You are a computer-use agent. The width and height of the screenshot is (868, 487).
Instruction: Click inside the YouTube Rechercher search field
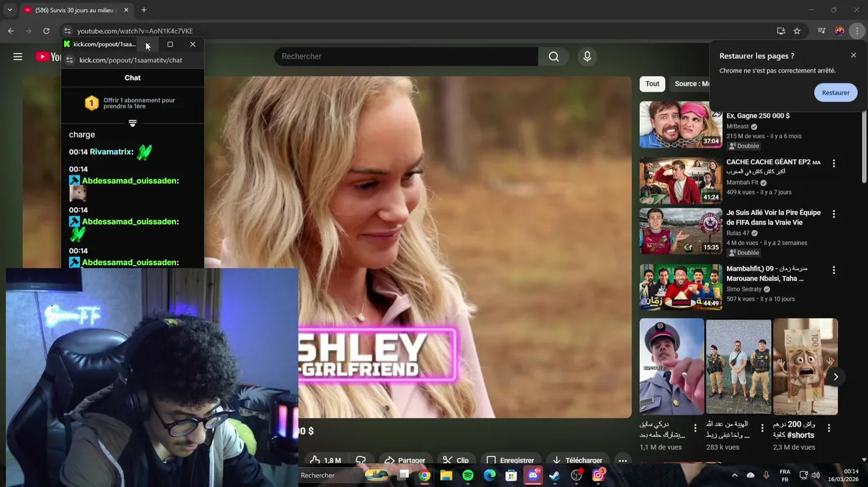(406, 57)
